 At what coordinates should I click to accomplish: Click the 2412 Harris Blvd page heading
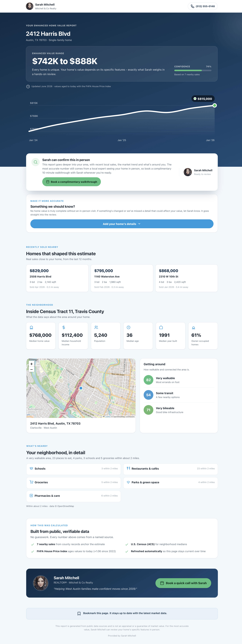pyautogui.click(x=48, y=34)
